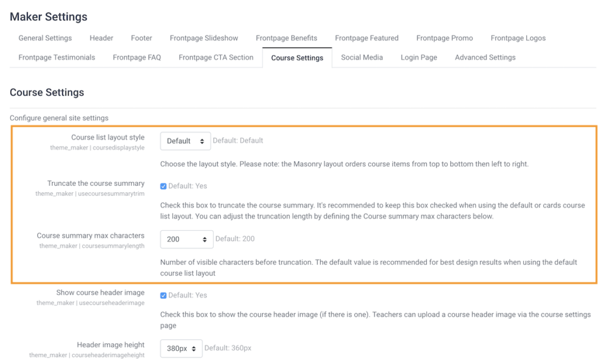Select the Frontpage CTA Section tab

coord(215,57)
